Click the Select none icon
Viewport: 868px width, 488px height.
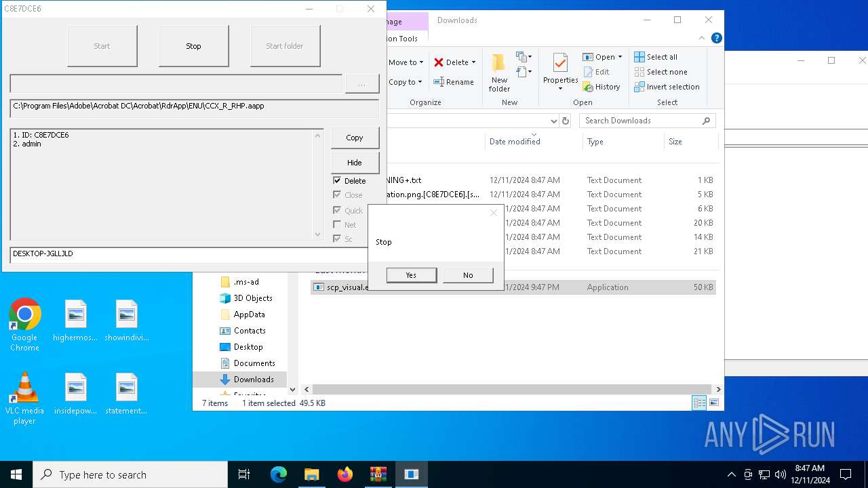639,72
